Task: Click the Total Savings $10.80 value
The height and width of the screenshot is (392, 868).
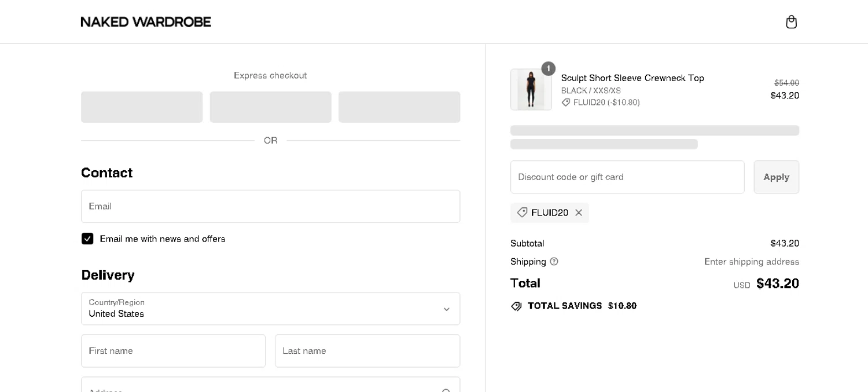Action: 622,306
